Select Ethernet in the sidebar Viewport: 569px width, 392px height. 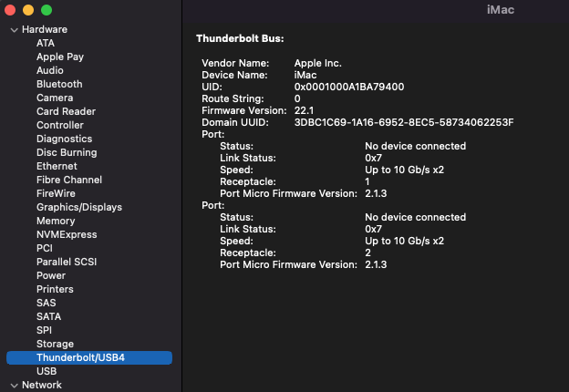tap(57, 166)
